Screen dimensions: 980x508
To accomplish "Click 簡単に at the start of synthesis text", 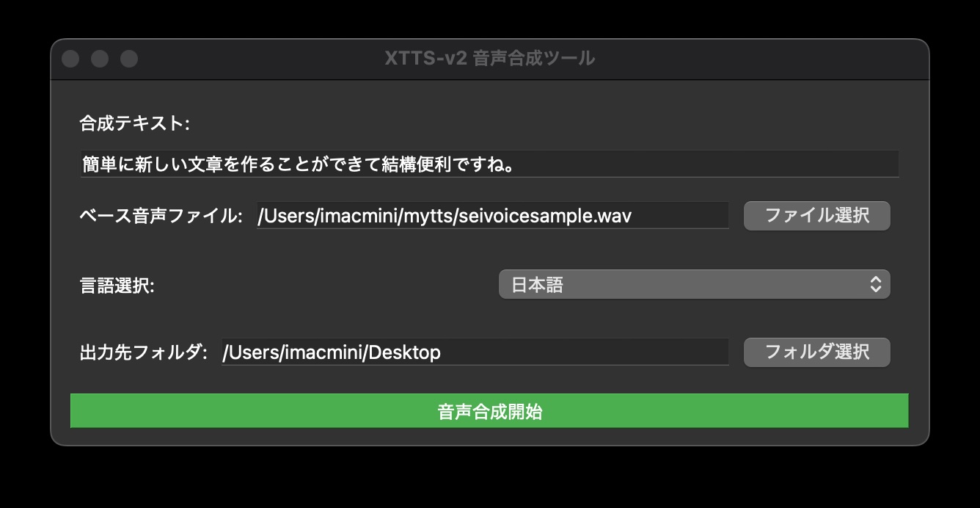I will 108,164.
